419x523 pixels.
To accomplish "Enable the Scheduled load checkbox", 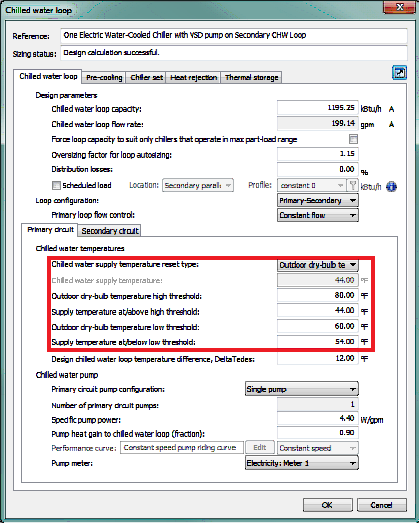I will 56,185.
